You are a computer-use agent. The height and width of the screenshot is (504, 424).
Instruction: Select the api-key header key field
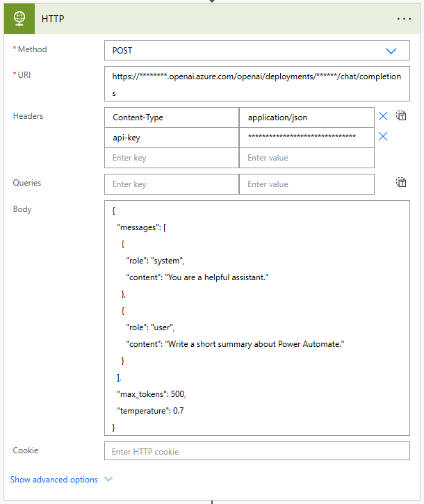click(171, 138)
